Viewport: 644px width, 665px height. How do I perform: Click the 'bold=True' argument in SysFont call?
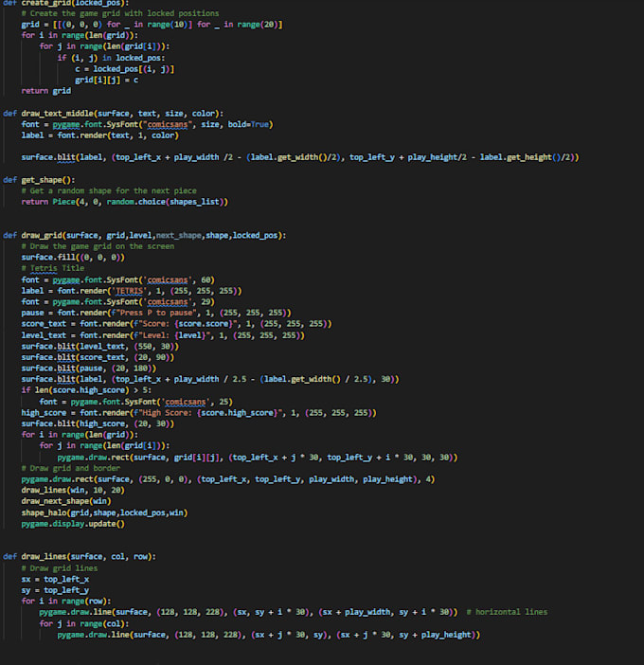248,124
